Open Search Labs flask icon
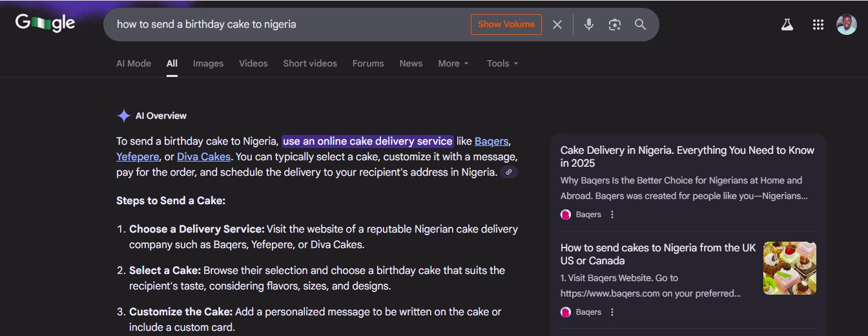The height and width of the screenshot is (336, 868). pos(787,25)
